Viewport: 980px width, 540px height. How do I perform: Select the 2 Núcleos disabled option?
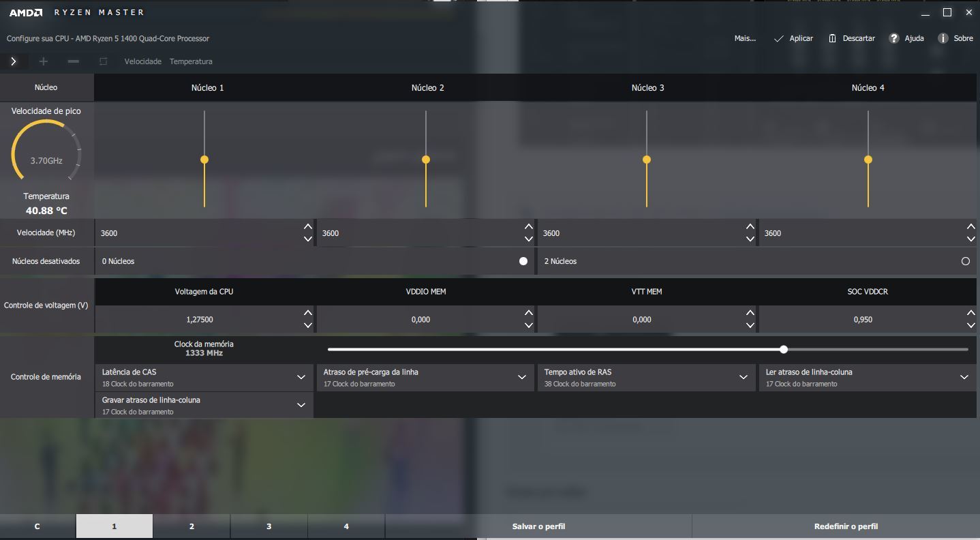coord(966,261)
